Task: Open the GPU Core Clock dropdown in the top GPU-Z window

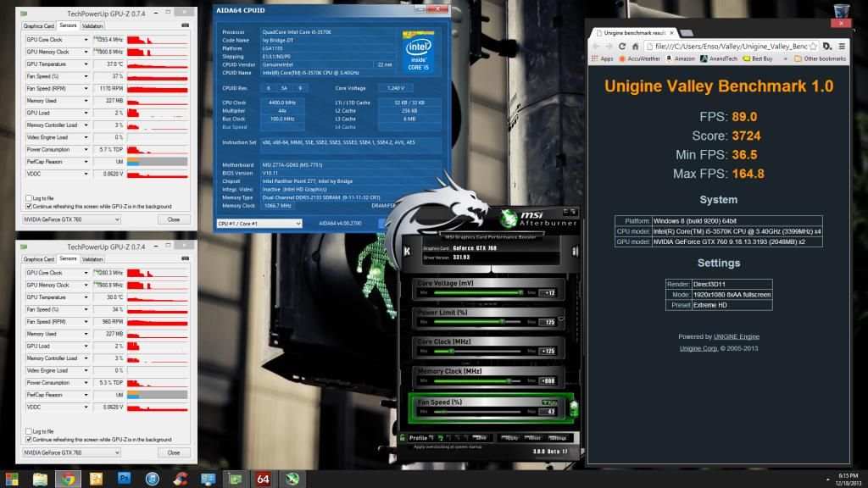Action: pos(86,40)
